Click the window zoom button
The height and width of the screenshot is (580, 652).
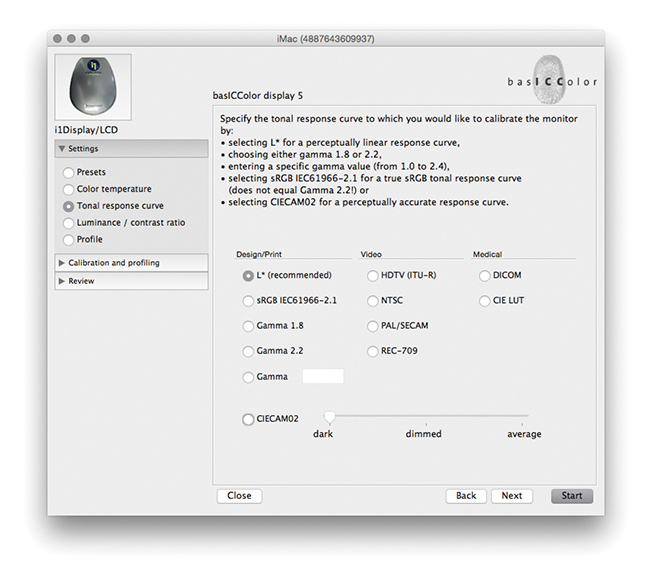pyautogui.click(x=85, y=39)
